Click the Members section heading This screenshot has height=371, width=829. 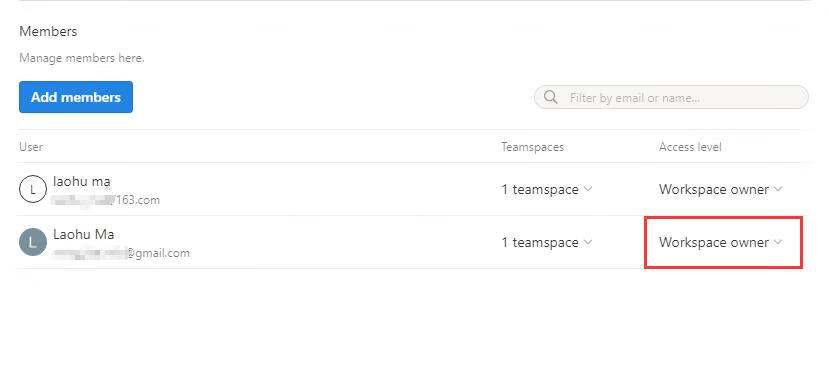click(48, 31)
